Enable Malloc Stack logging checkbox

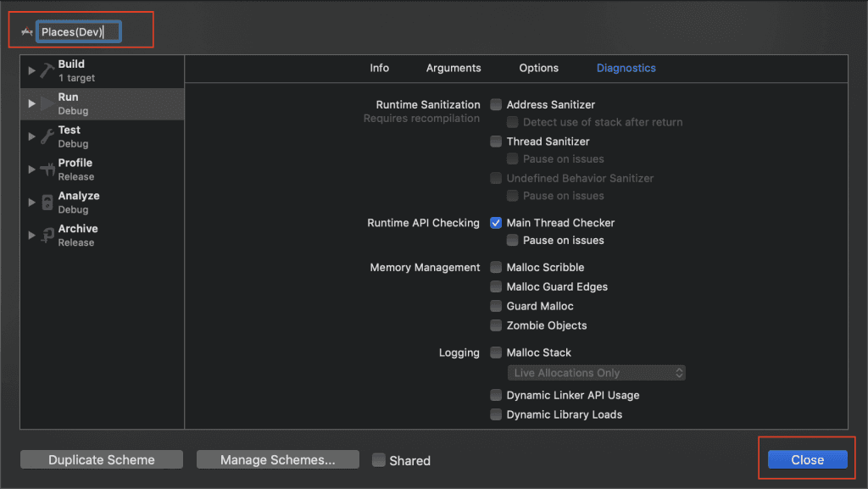click(x=496, y=353)
